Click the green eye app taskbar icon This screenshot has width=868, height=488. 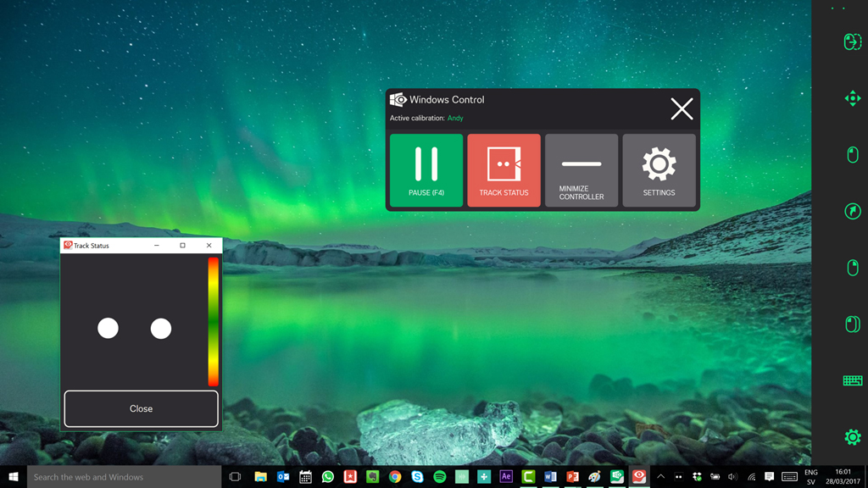(x=617, y=476)
